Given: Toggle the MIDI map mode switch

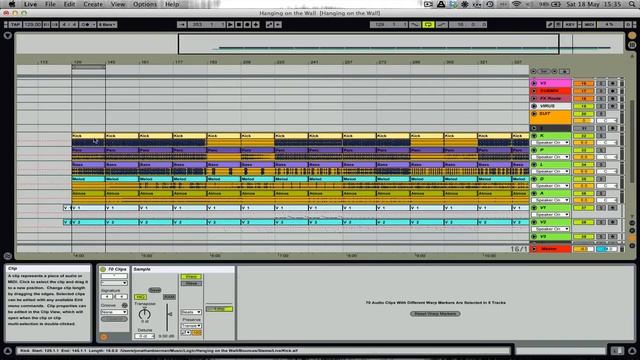Looking at the screenshot, I should pos(589,24).
